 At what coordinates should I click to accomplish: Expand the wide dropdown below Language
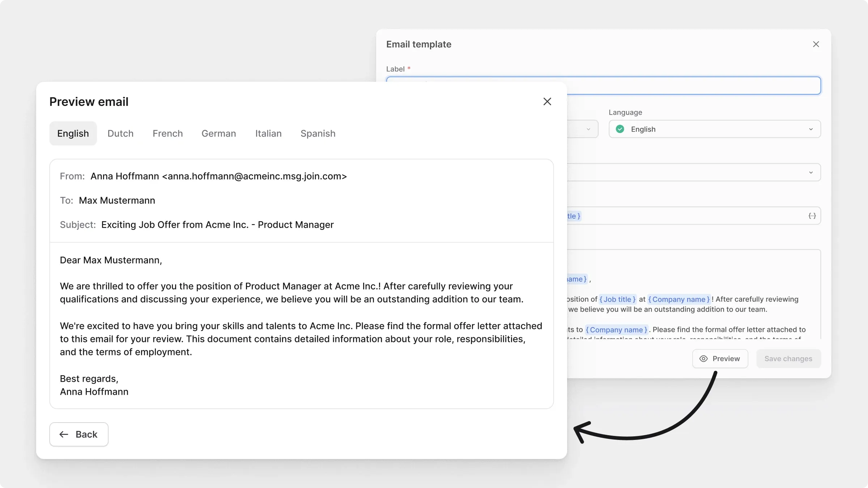point(694,172)
